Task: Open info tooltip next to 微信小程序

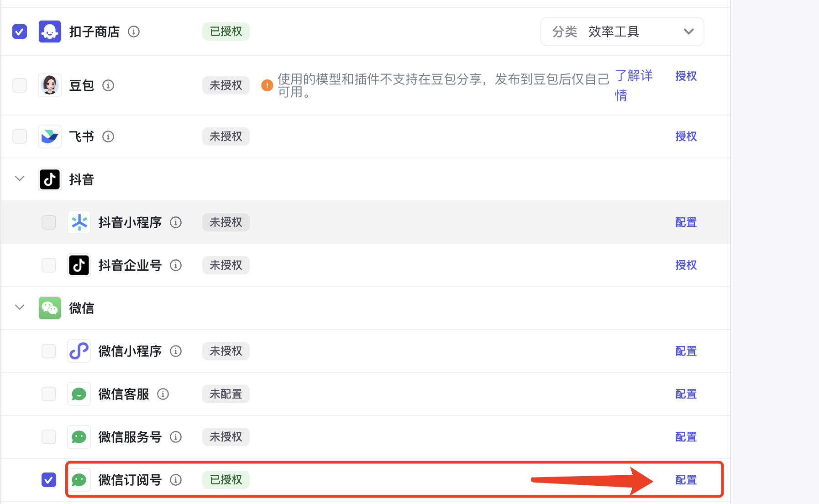Action: click(x=176, y=351)
